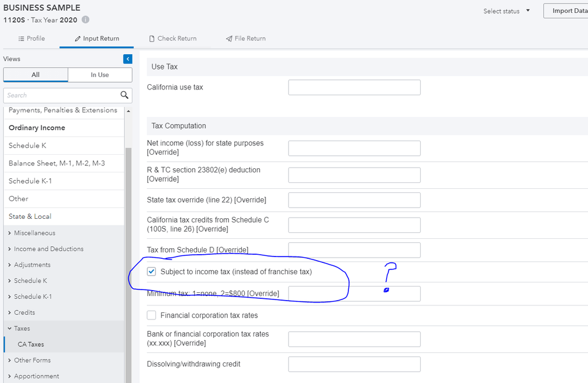588x383 pixels.
Task: Open the Select status dropdown
Action: (506, 11)
